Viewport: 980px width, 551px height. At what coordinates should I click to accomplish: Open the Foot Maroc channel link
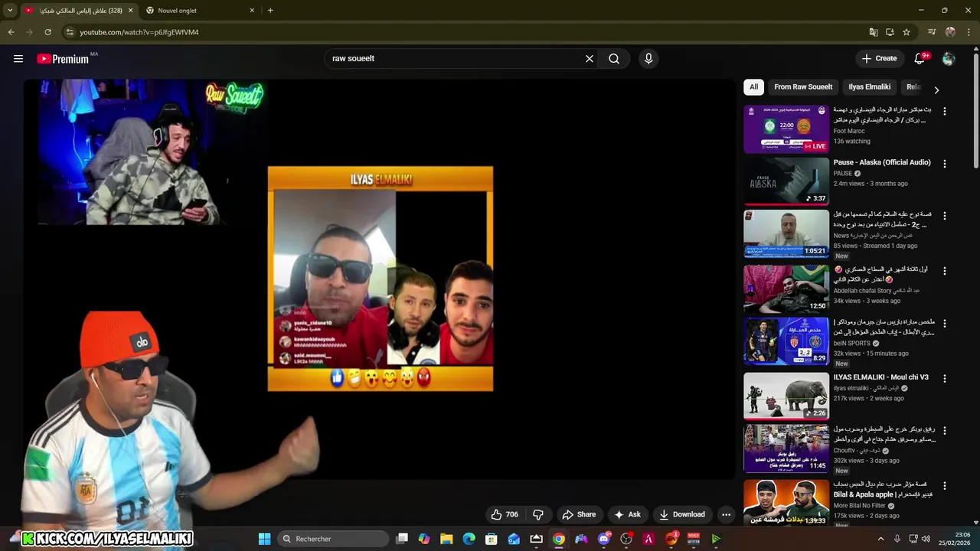pos(849,131)
